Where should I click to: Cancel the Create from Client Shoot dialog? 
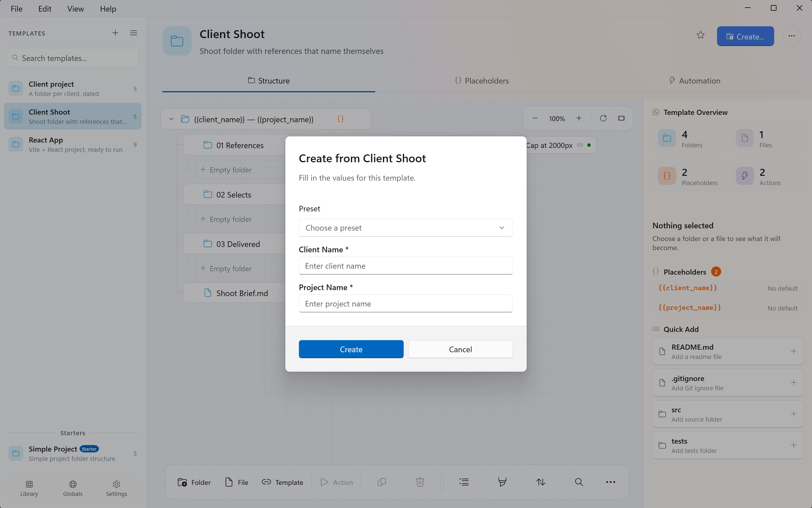point(460,349)
